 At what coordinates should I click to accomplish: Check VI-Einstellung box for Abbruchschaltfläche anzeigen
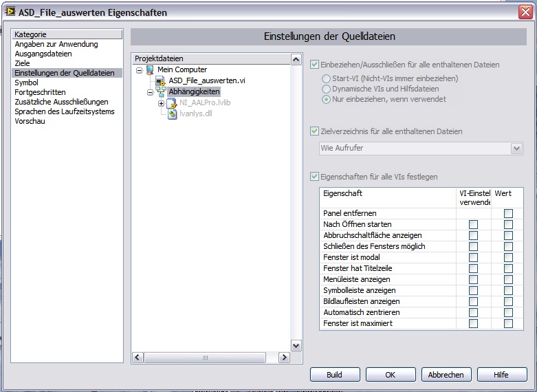click(x=473, y=235)
